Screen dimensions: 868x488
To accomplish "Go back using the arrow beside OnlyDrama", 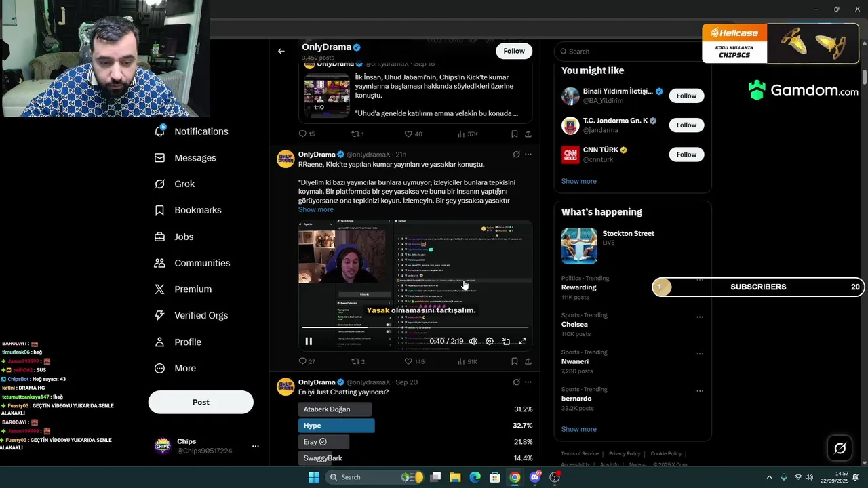I will coord(281,51).
